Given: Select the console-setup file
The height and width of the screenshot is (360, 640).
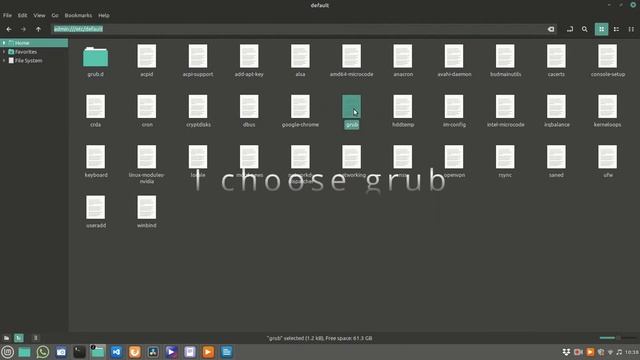Looking at the screenshot, I should click(x=608, y=61).
